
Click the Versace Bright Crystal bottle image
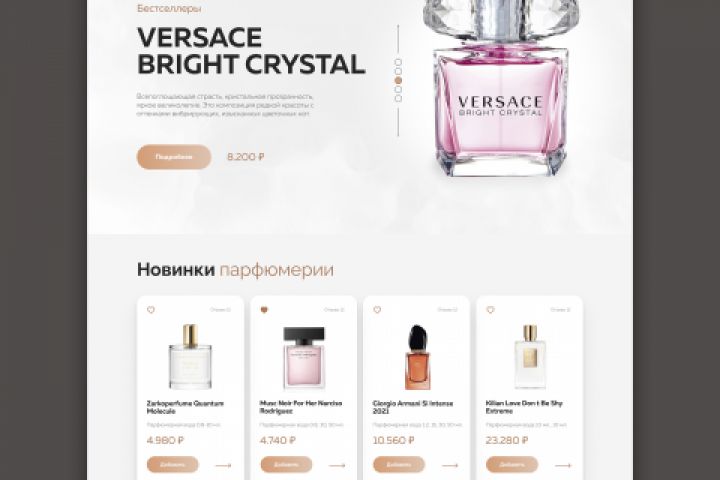click(x=501, y=88)
